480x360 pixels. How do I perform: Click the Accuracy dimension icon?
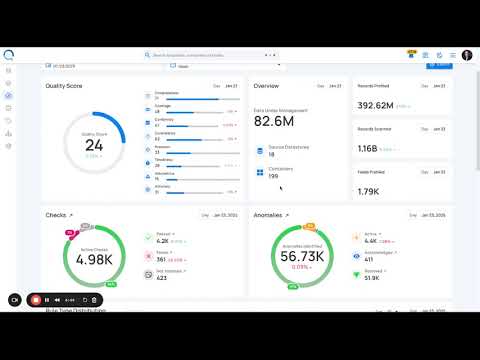coord(148,189)
